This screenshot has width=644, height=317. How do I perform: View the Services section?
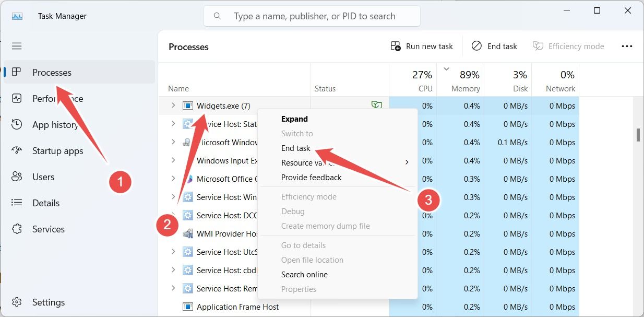pos(49,229)
